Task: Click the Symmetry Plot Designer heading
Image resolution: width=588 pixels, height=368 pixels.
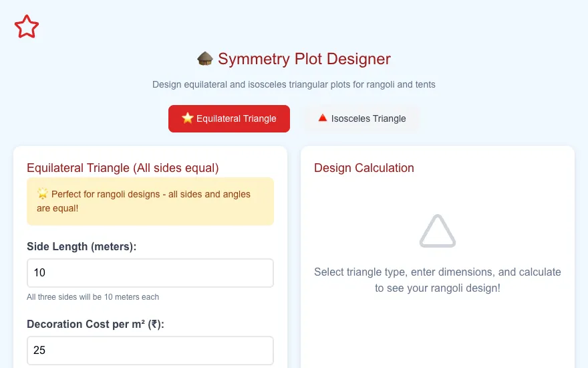Action: click(x=304, y=59)
